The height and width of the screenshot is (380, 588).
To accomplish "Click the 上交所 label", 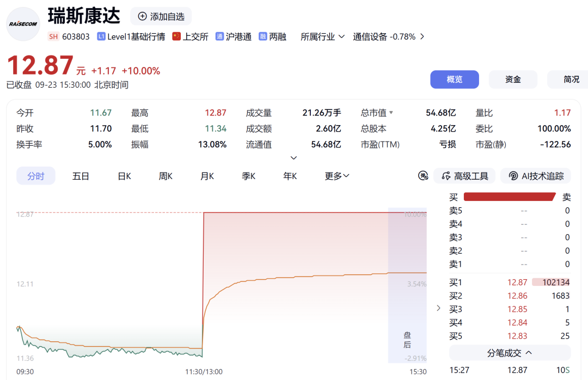I will [195, 37].
